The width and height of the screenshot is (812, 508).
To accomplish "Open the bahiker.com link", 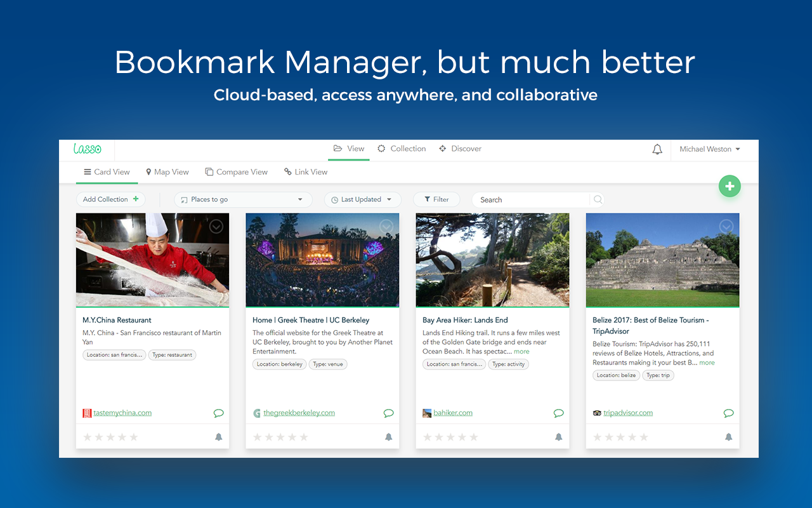I will tap(453, 413).
